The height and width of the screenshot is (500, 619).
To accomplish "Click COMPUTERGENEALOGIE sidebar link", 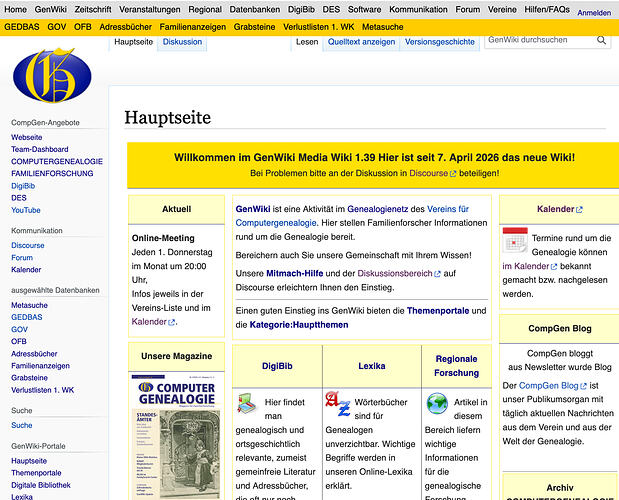I will (x=57, y=161).
